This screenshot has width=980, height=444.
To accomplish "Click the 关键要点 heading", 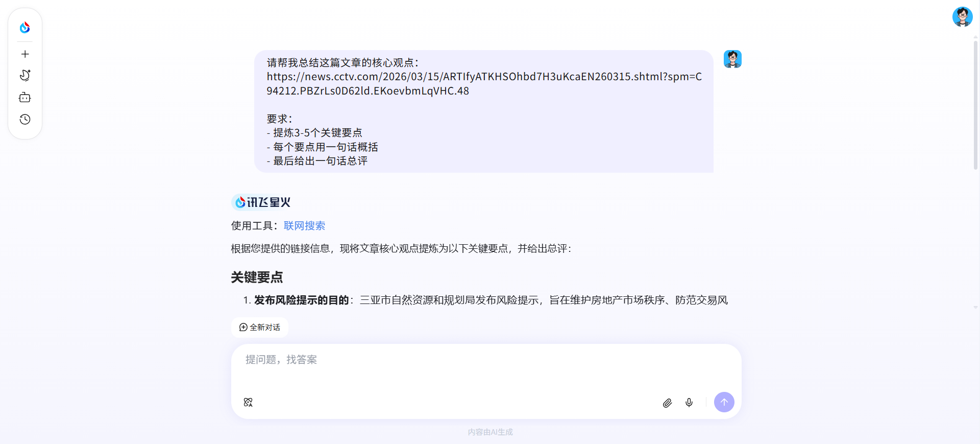I will 257,277.
